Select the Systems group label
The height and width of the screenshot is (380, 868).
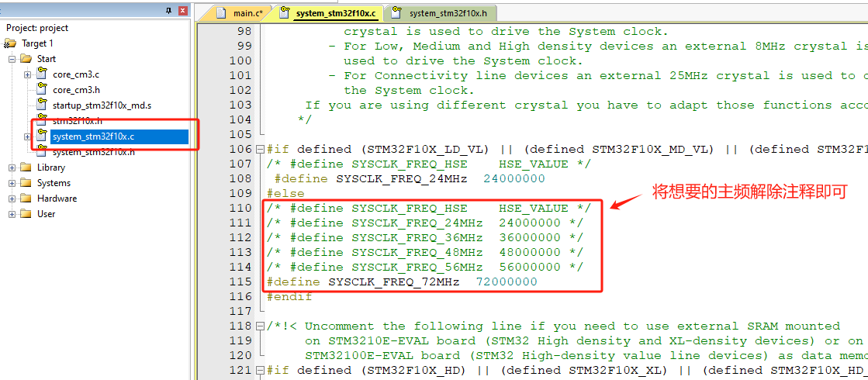pos(54,183)
